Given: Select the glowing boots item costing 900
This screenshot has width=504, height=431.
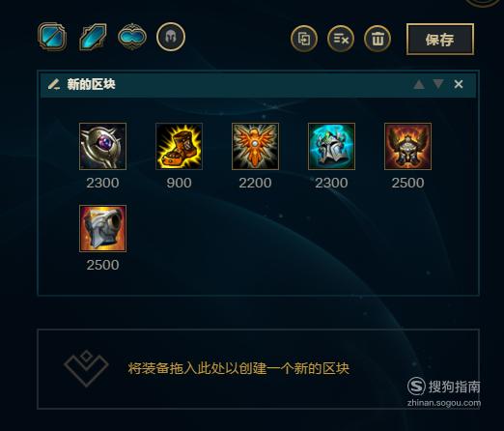Looking at the screenshot, I should [179, 146].
